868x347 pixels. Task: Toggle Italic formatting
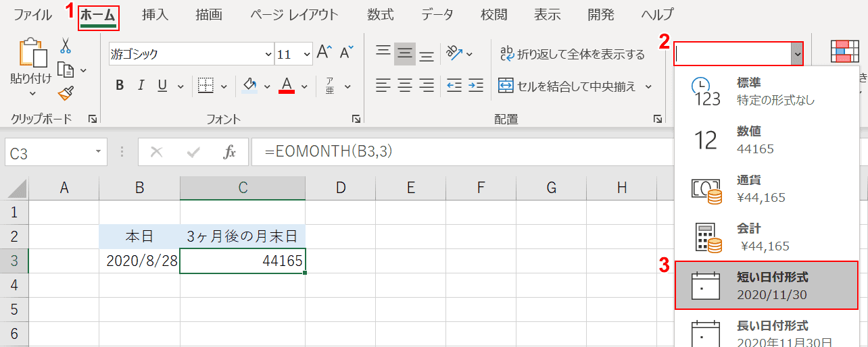pyautogui.click(x=141, y=86)
